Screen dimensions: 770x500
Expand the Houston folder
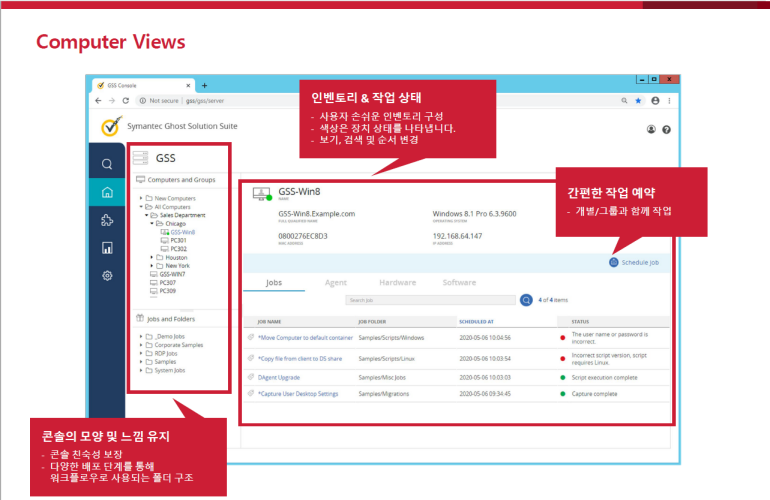pos(152,257)
